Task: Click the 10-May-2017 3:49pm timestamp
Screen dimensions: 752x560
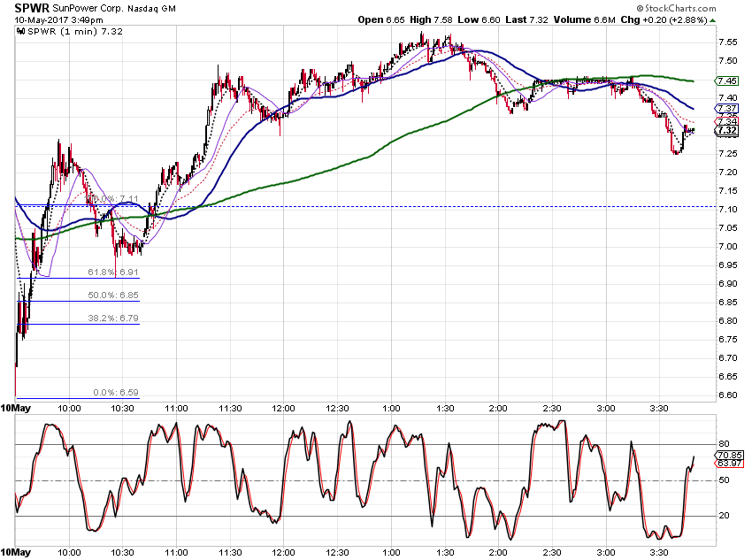Action: point(58,20)
